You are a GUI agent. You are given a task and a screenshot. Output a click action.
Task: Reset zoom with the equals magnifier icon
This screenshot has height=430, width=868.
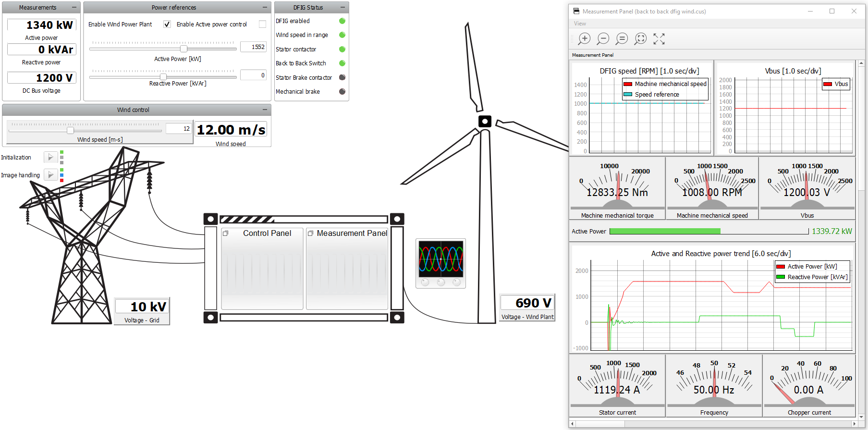[622, 39]
